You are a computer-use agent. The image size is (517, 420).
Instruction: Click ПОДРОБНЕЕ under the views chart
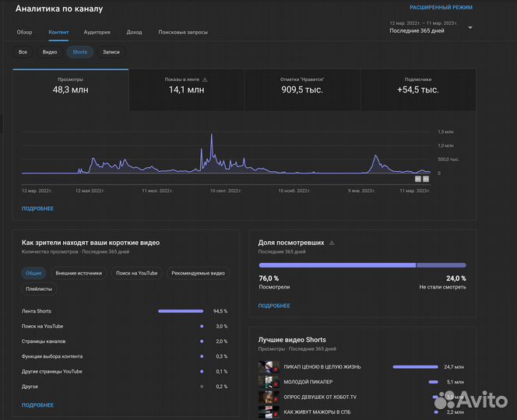point(37,208)
